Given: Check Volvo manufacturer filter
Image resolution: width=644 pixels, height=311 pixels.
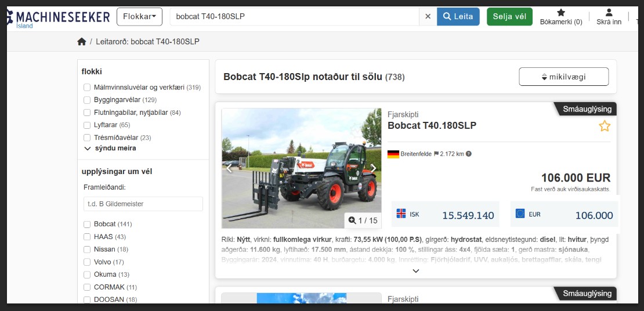Looking at the screenshot, I should (x=87, y=262).
